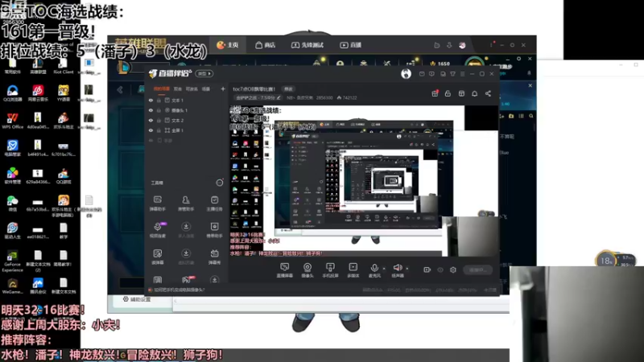Select the second scene tab
The width and height of the screenshot is (644, 362).
[177, 88]
